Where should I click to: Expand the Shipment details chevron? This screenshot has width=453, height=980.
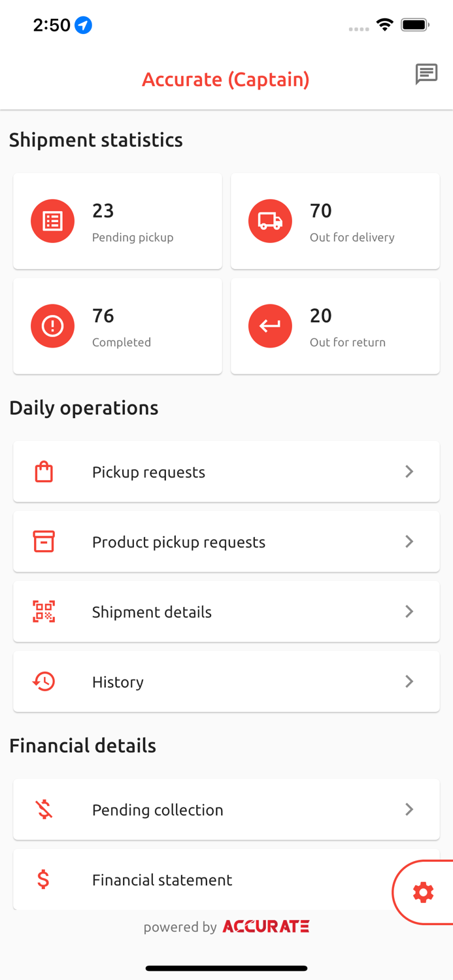tap(409, 612)
